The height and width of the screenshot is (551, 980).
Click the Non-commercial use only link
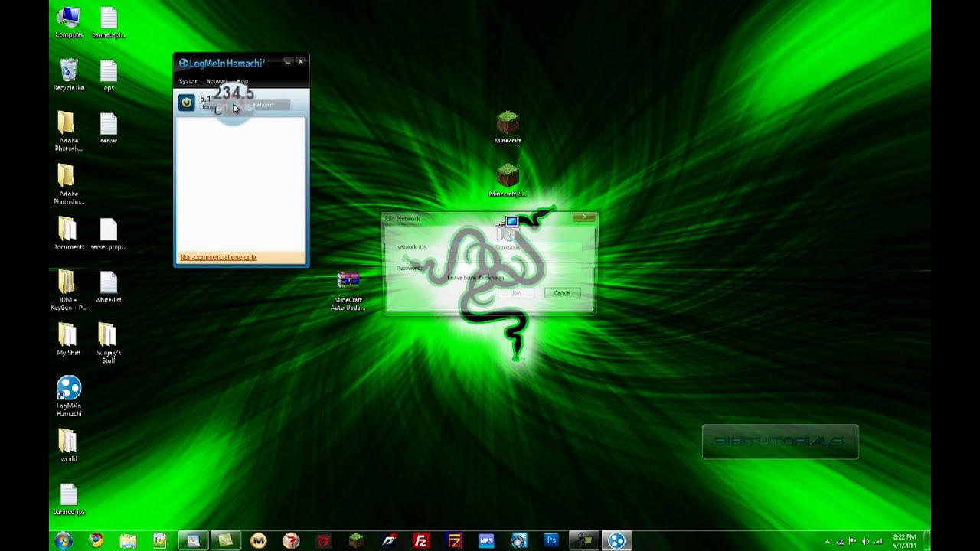[x=218, y=257]
